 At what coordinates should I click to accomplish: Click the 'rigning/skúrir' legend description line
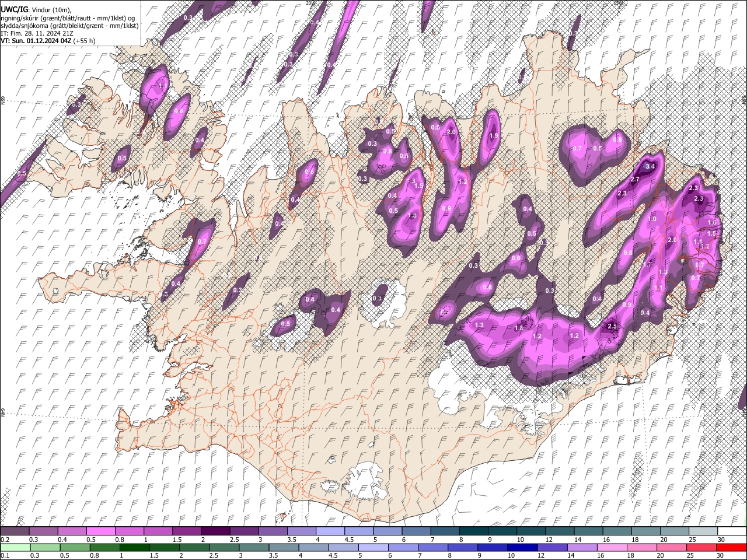pyautogui.click(x=68, y=18)
